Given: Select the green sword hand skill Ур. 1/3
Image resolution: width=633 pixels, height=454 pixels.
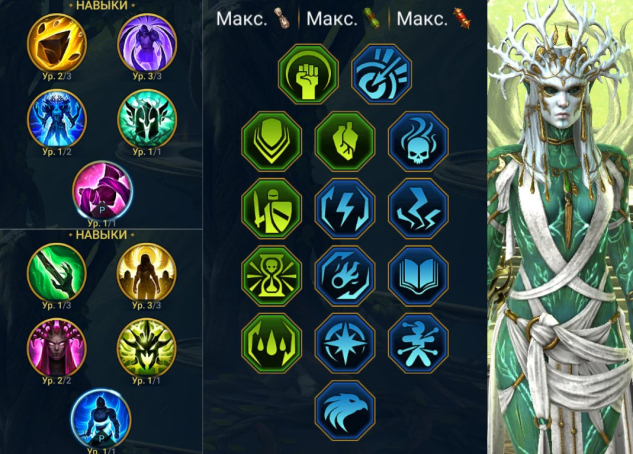Looking at the screenshot, I should coord(57,273).
